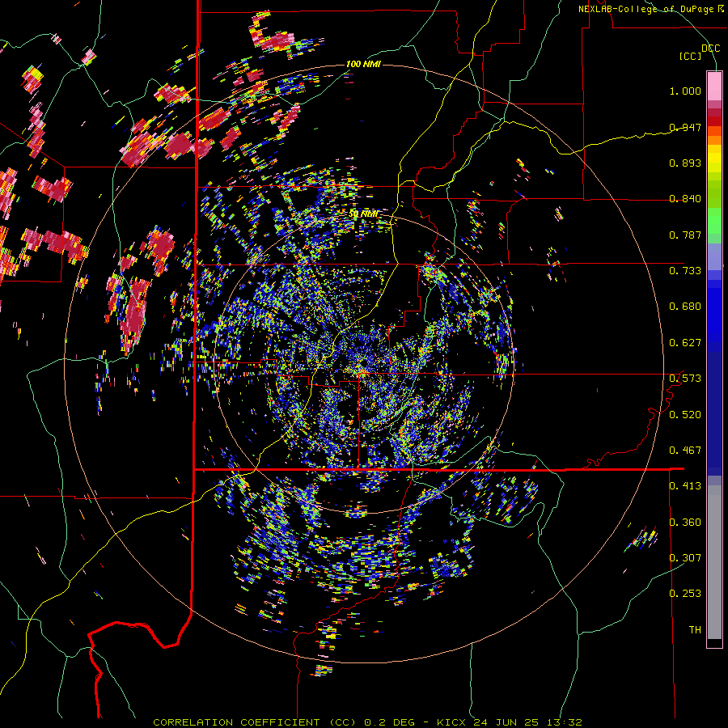The width and height of the screenshot is (728, 728).
Task: Click the 0.627 colorbar value
Action: (x=685, y=343)
